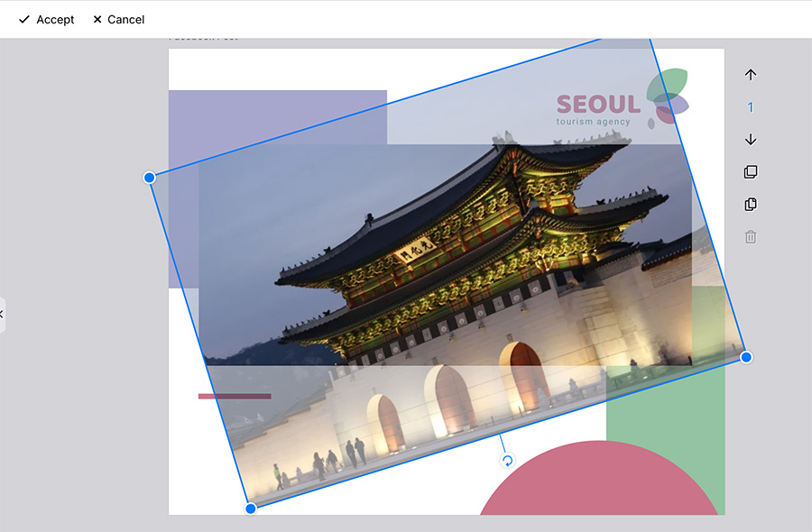This screenshot has width=812, height=532.
Task: Click the Cancel button
Action: pyautogui.click(x=118, y=20)
